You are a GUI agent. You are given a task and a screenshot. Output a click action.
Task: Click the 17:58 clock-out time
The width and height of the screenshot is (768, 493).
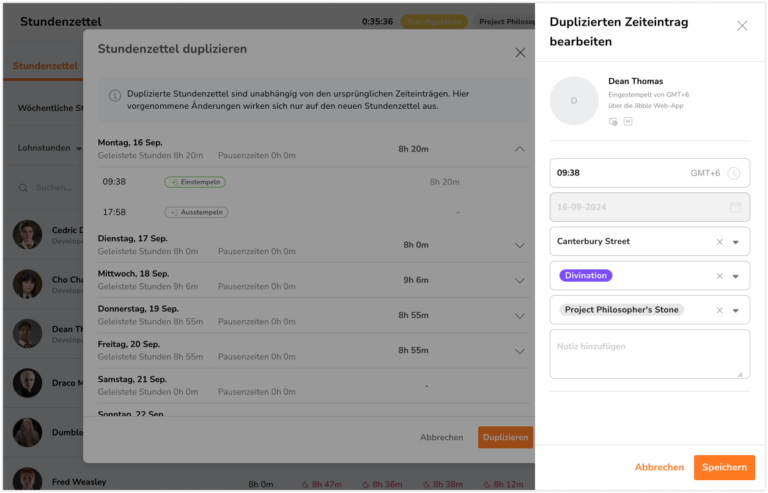(114, 212)
